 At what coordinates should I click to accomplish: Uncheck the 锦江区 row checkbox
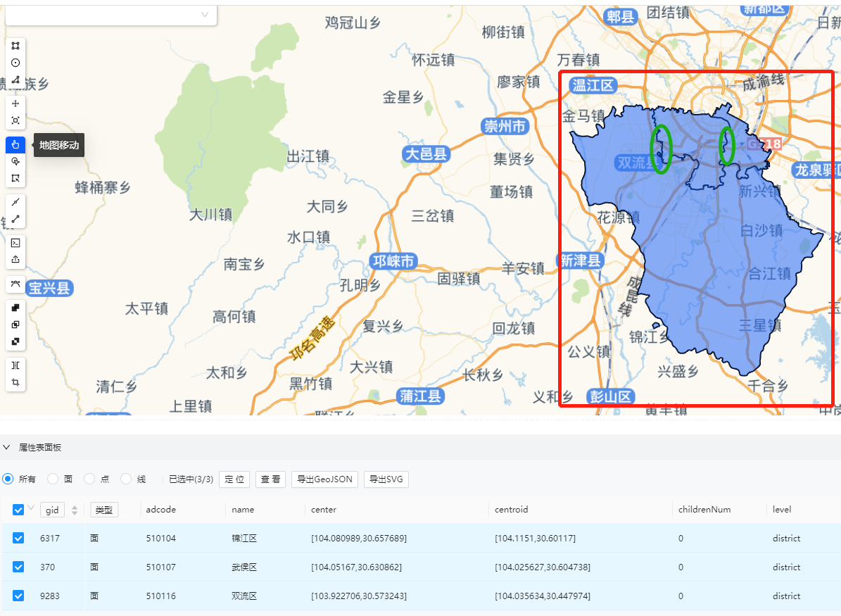pyautogui.click(x=18, y=538)
